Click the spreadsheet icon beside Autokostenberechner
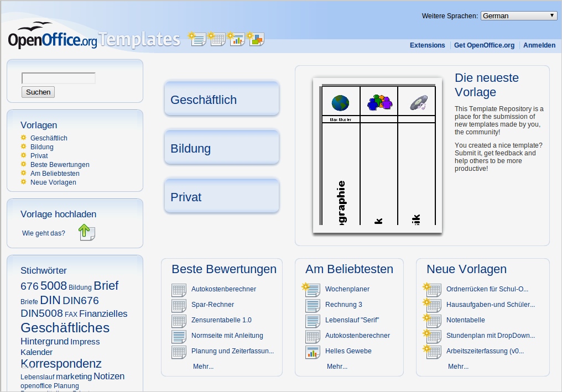 [x=178, y=289]
